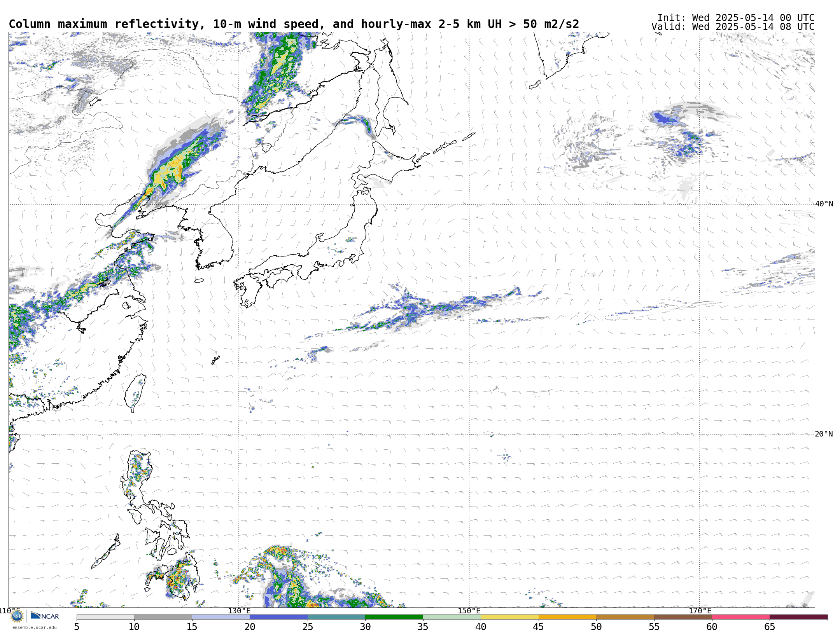Click the dark gray 10-15 dBZ colorbar segment
The width and height of the screenshot is (840, 632).
click(163, 617)
